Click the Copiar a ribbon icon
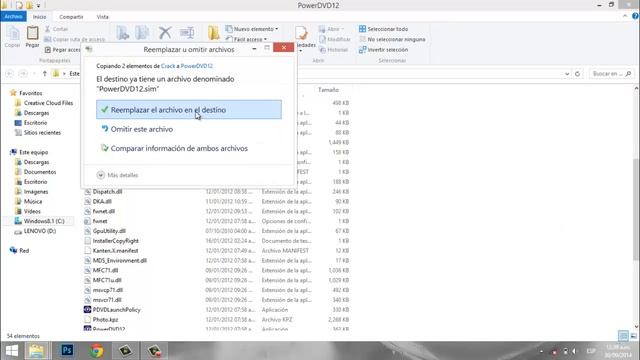 pyautogui.click(x=142, y=33)
